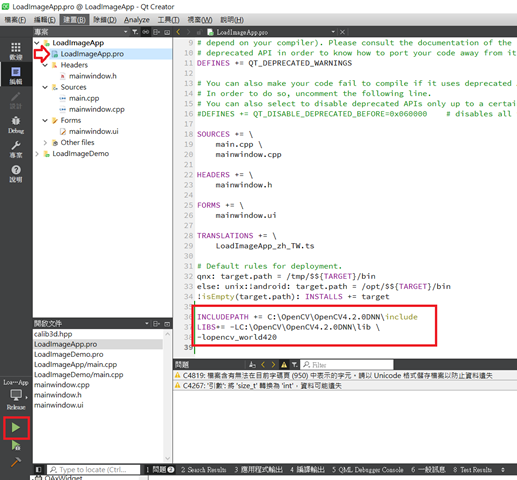Close the Open Documents panel
Image resolution: width=517 pixels, height=480 pixels.
coord(167,324)
